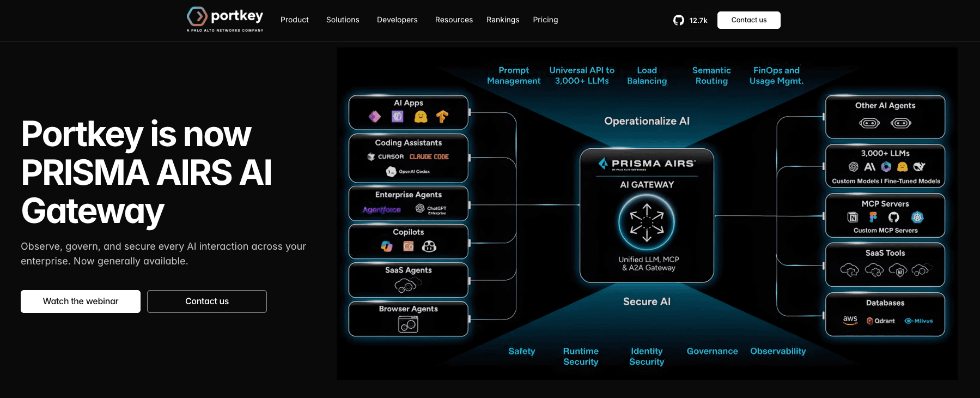Click the Milvus logo under Databases
980x398 pixels.
click(919, 321)
